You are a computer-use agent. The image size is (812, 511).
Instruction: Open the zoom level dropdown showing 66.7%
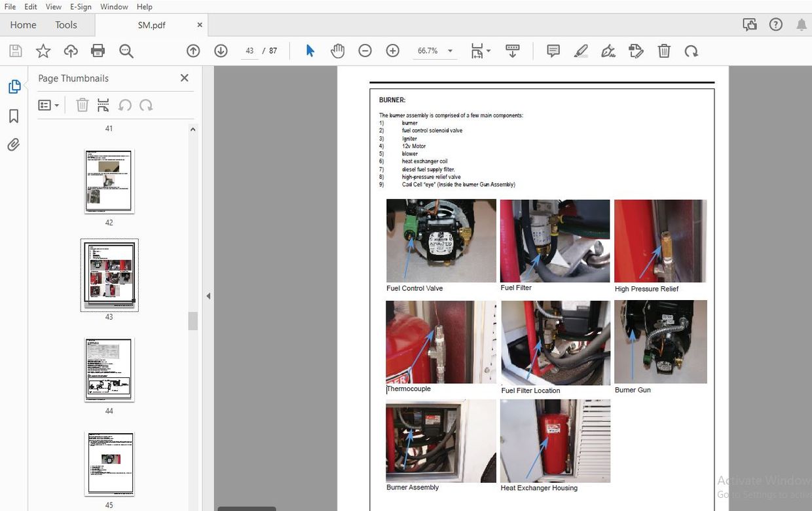click(x=450, y=50)
